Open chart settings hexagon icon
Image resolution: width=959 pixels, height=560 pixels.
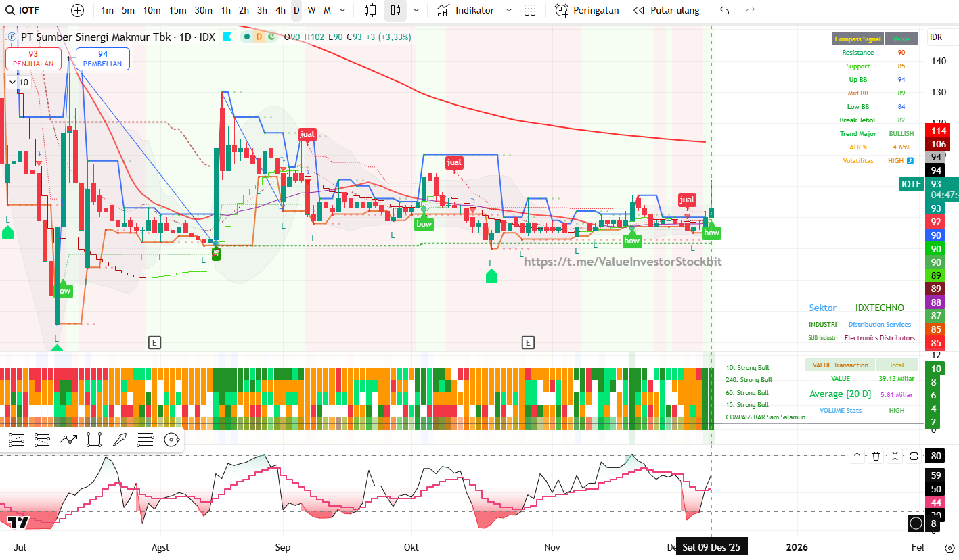(950, 547)
